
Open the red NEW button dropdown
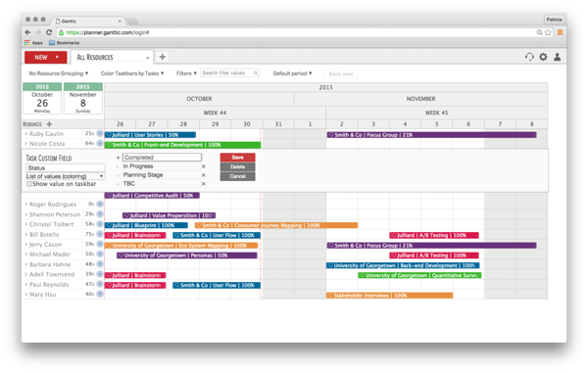(x=45, y=58)
